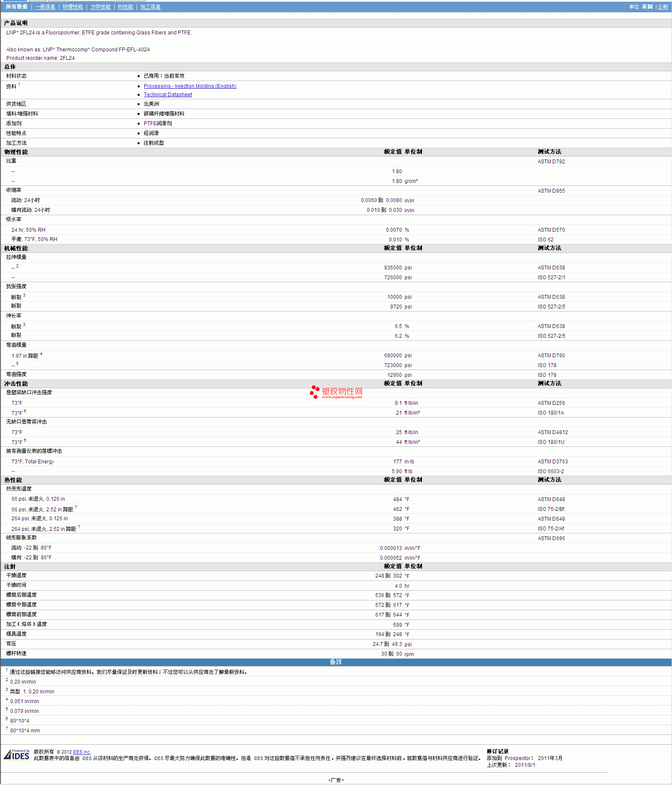Click the ASTM D955 test method
Image resolution: width=672 pixels, height=785 pixels.
coord(551,191)
